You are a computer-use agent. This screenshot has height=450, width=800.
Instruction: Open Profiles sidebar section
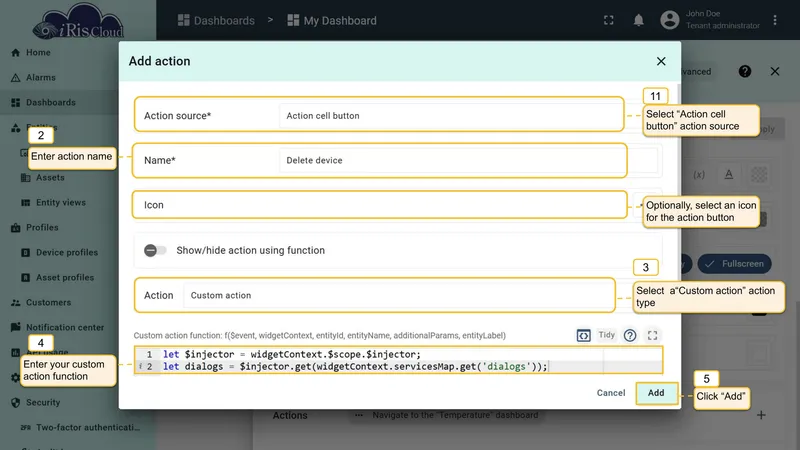42,228
